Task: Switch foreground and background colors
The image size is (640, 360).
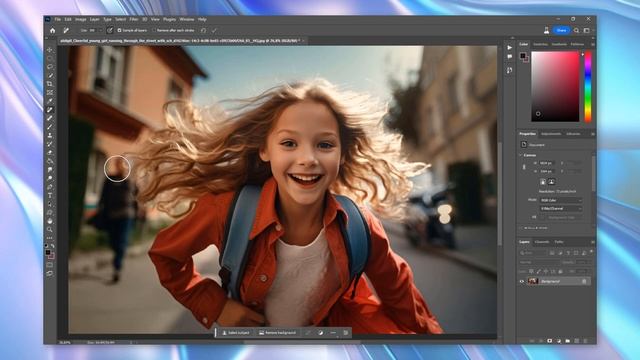Action: [53, 246]
